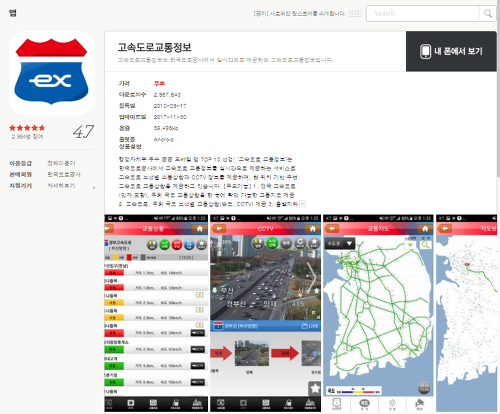Expand supported devices small arrow

point(94,188)
